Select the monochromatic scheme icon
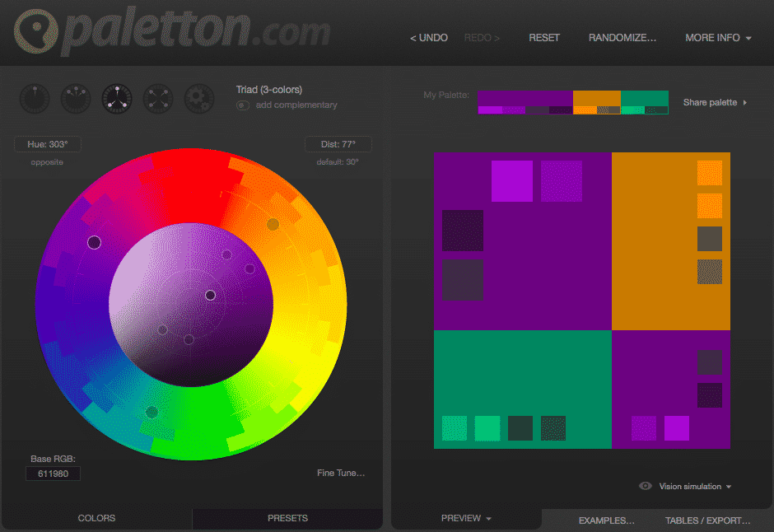The width and height of the screenshot is (774, 532). 34,98
